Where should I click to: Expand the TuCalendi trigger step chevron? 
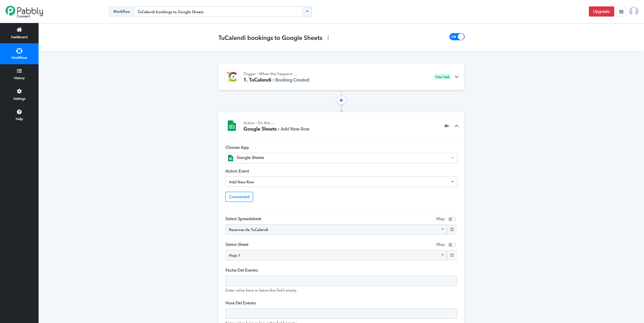pyautogui.click(x=457, y=77)
